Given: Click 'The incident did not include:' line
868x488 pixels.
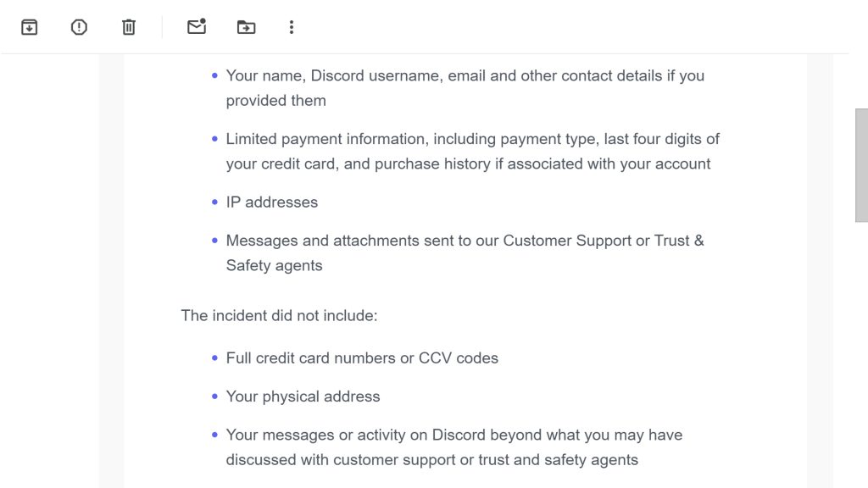Looking at the screenshot, I should point(279,316).
